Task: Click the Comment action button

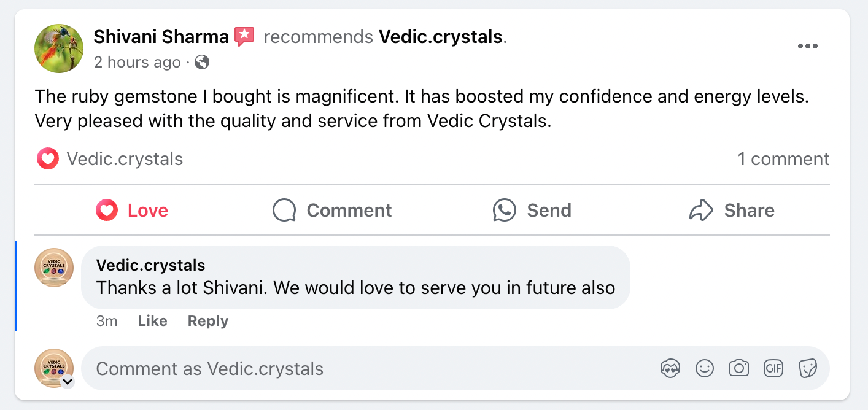Action: point(332,211)
